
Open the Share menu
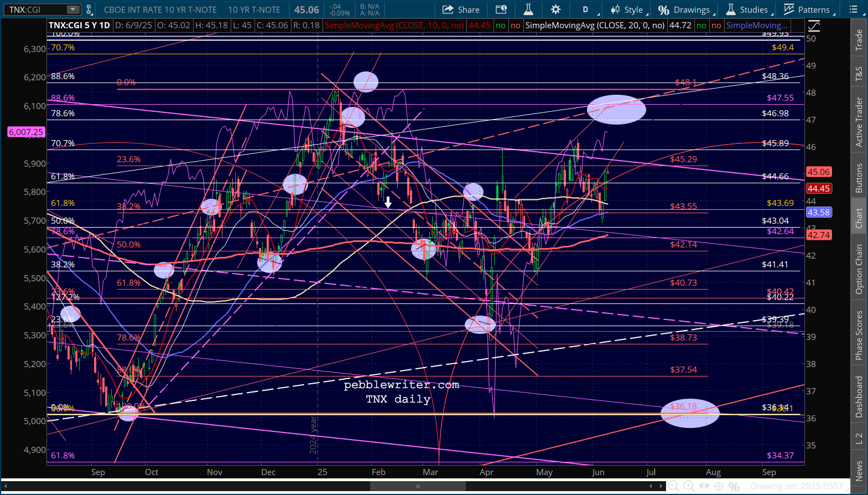tap(461, 9)
